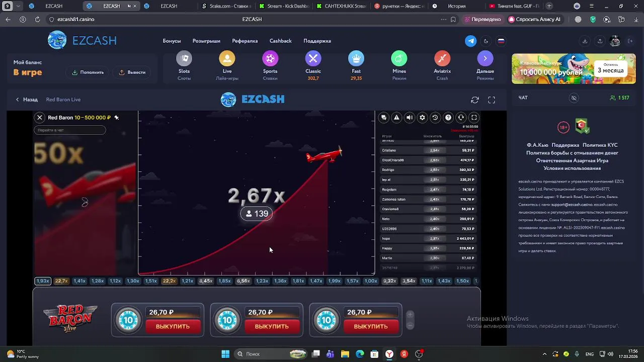Viewport: 644px width, 362px height.
Task: Increase bet slots with plus stepper
Action: tap(410, 315)
